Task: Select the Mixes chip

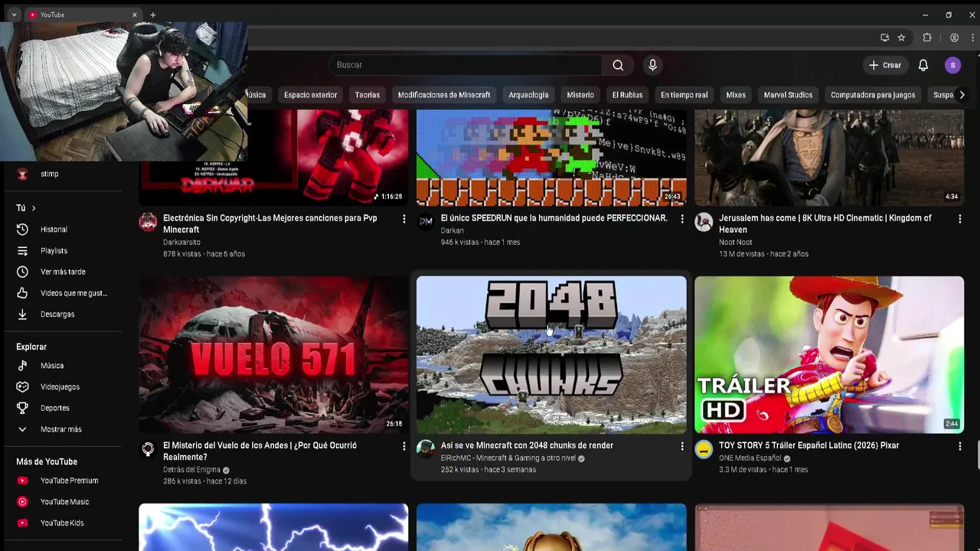Action: click(736, 95)
